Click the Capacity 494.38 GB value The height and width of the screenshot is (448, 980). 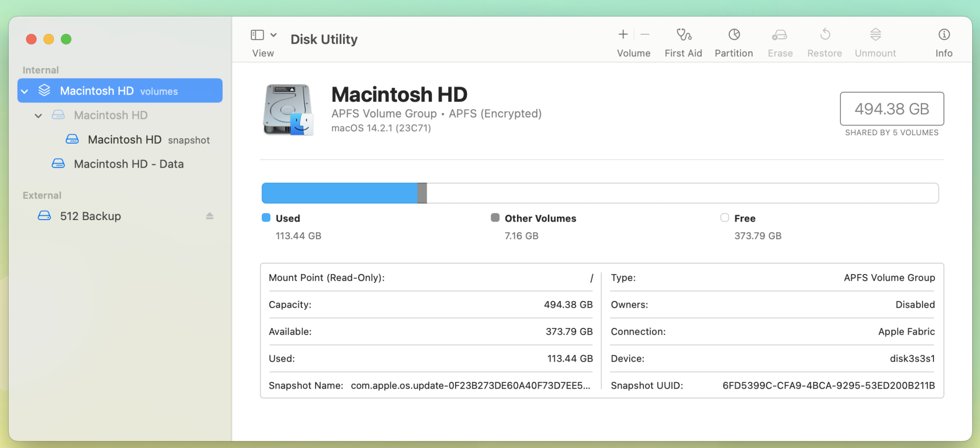point(568,305)
